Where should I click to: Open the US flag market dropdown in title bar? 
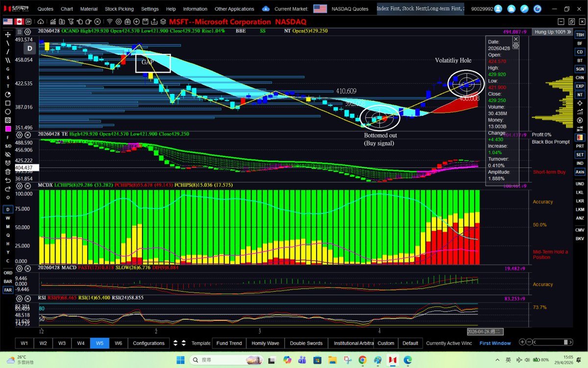[320, 9]
